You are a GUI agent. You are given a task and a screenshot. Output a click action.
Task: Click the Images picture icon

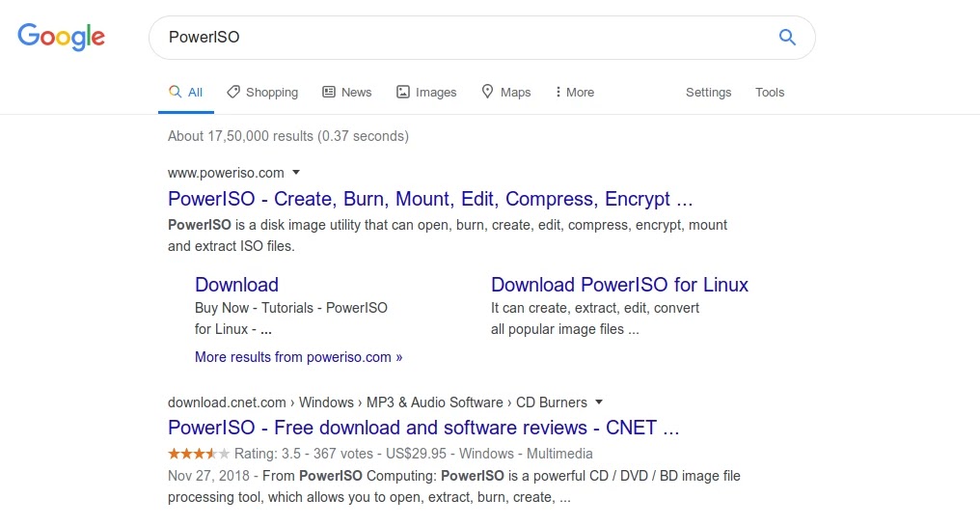tap(403, 92)
